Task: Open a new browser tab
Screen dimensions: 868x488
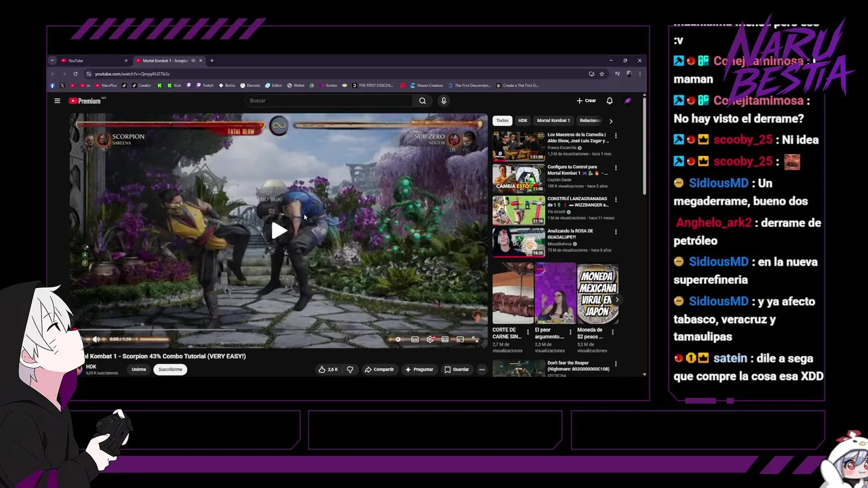Action: [212, 60]
